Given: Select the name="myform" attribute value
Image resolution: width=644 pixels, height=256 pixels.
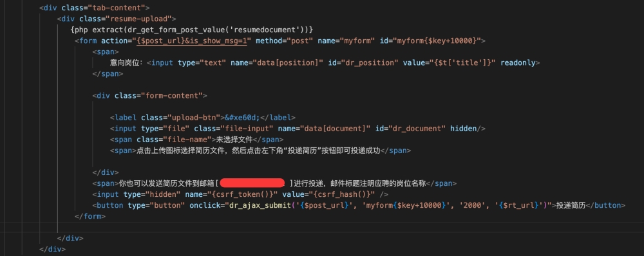Looking at the screenshot, I should coord(358,41).
